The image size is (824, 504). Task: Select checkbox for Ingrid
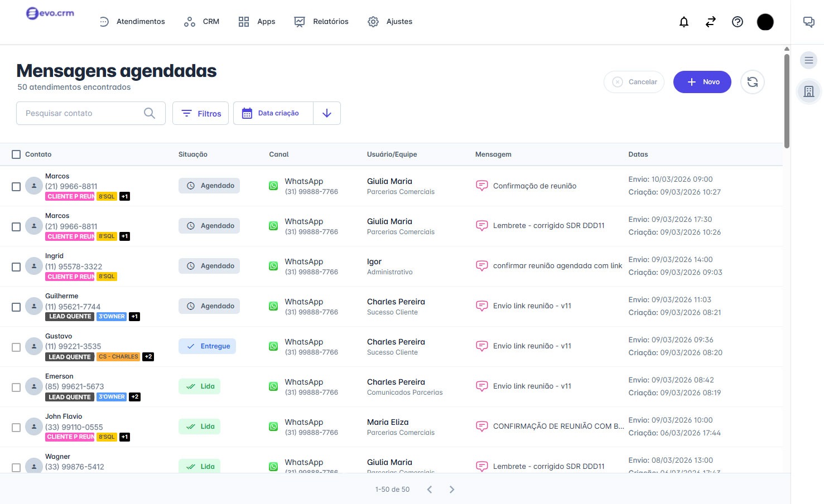point(16,267)
